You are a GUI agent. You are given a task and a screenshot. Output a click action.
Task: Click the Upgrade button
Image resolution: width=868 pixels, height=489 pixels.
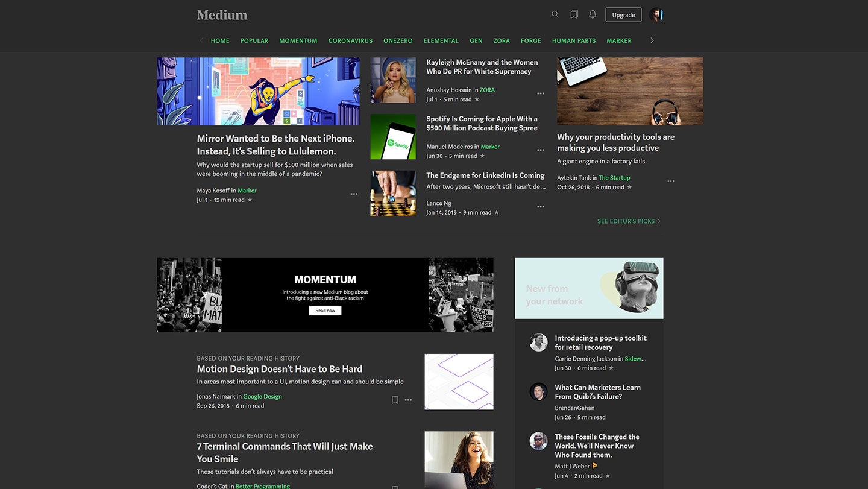[x=623, y=14]
